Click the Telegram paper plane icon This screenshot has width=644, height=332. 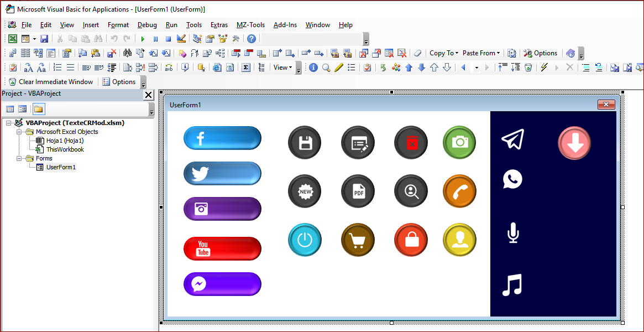pos(513,138)
